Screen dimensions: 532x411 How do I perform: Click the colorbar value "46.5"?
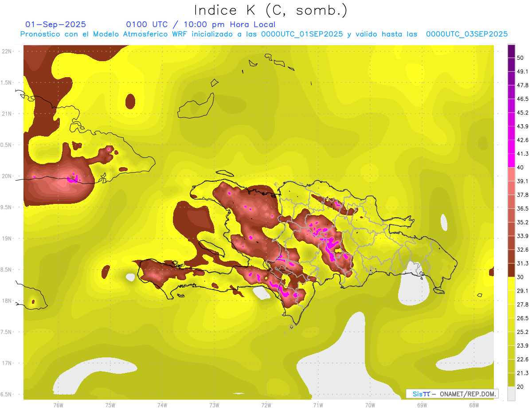[x=522, y=99]
